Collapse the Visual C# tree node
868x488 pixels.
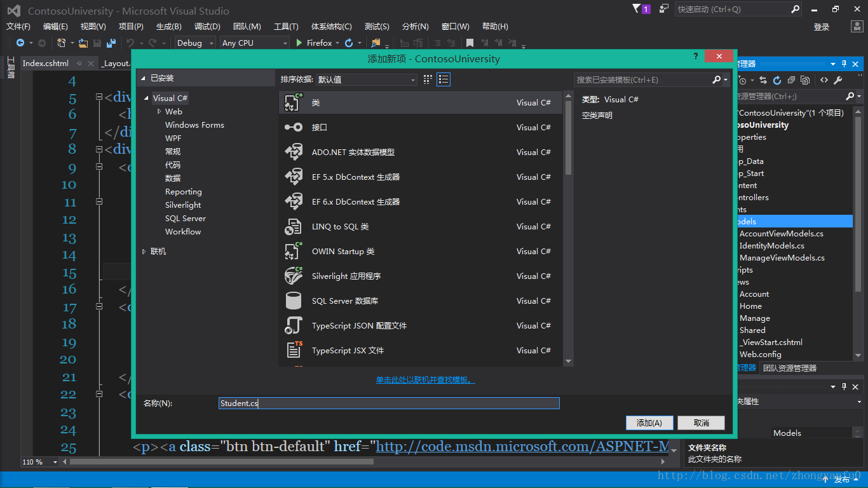pos(147,98)
